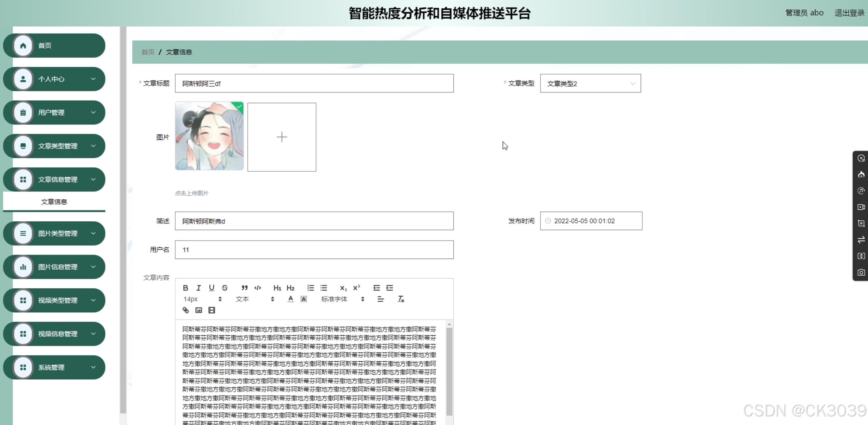Toggle bold formatting in editor toolbar
Screen dimensions: 868x425
tap(185, 288)
